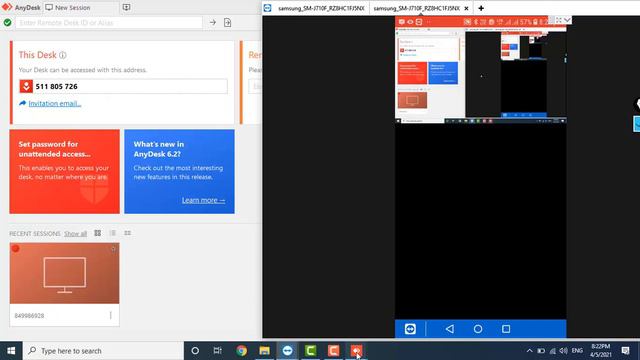Click the eye icon on phone status bar

coord(410,22)
